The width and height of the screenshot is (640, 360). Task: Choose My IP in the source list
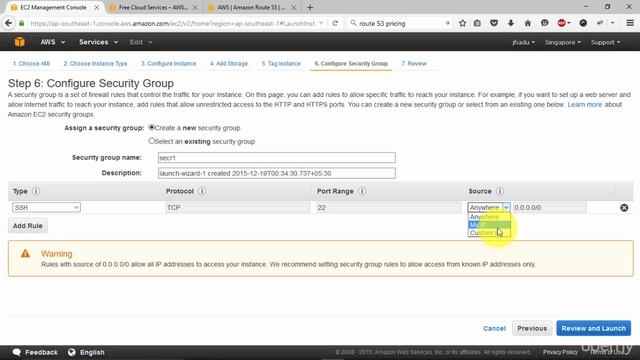489,224
